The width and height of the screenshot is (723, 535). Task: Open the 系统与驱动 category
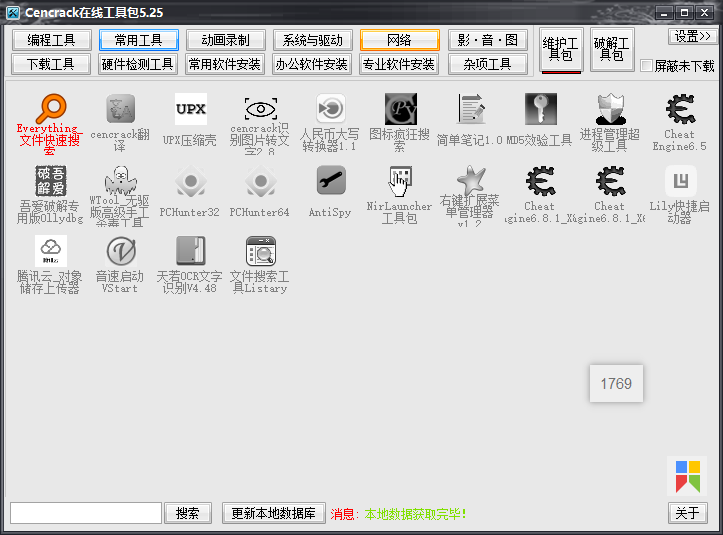[313, 40]
